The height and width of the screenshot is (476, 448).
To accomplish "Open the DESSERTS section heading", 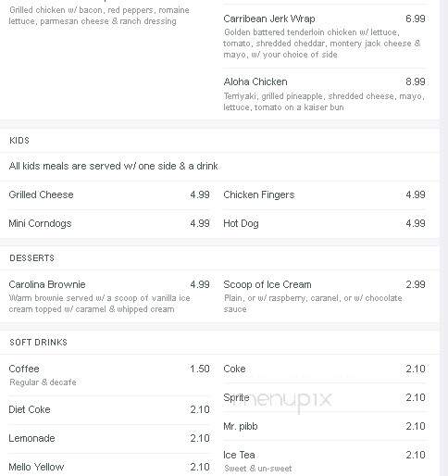I will [31, 258].
